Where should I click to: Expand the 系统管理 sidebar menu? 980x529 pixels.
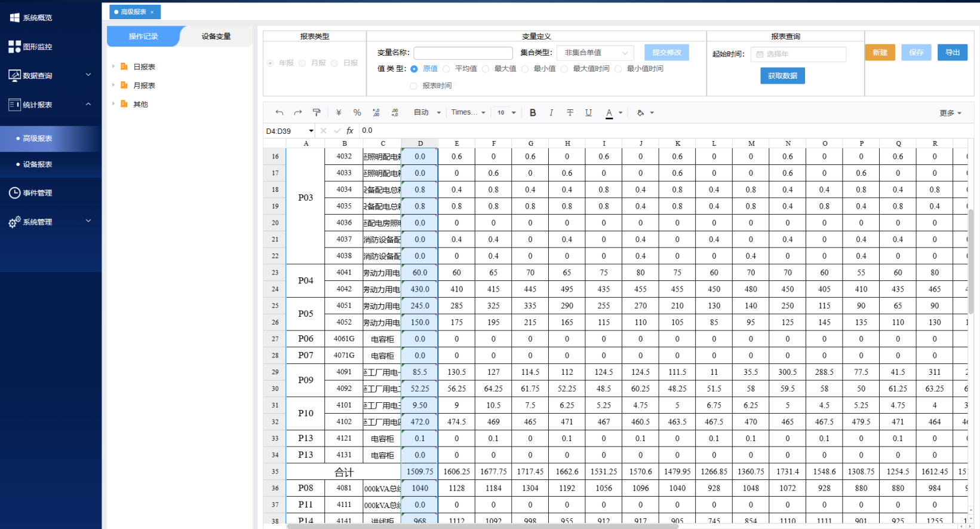coord(88,221)
